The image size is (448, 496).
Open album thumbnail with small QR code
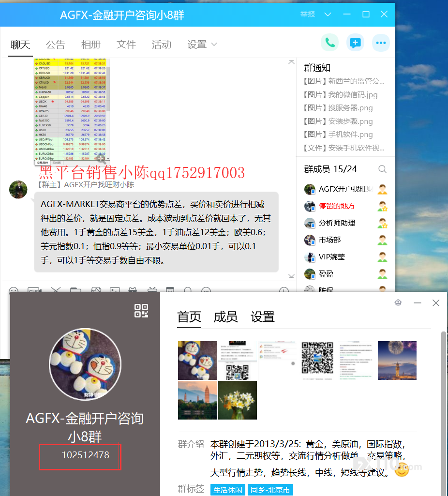[238, 361]
